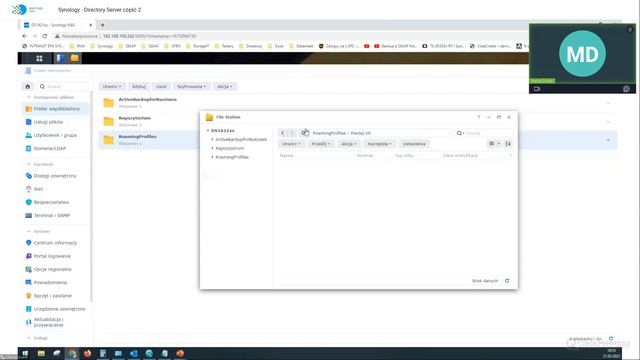Open the Prześlij dropdown in File Station
This screenshot has height=360, width=640.
click(x=321, y=144)
